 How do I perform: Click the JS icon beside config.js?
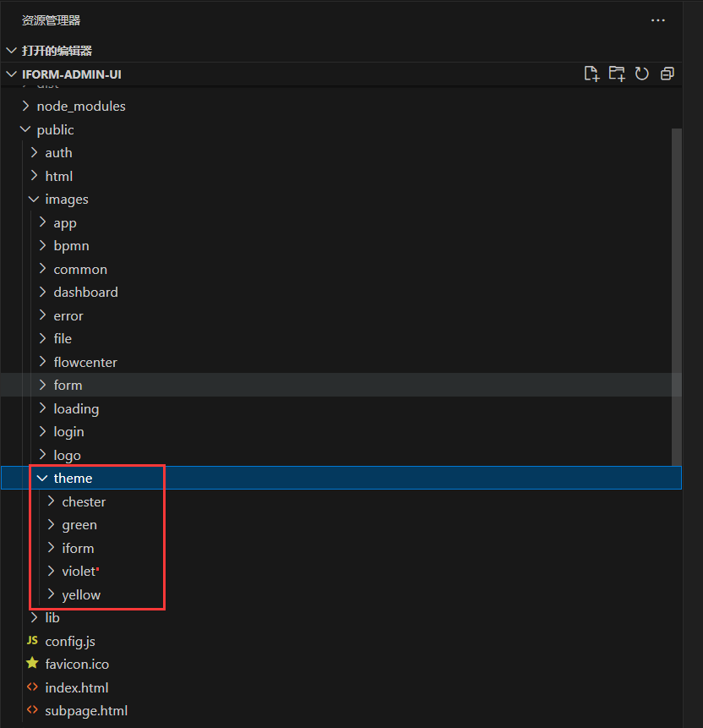[32, 641]
